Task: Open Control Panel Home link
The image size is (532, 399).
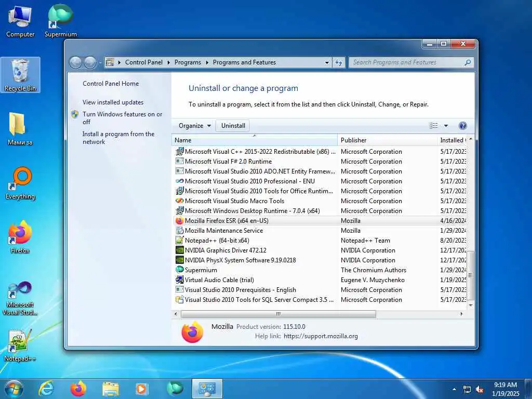Action: pos(111,84)
